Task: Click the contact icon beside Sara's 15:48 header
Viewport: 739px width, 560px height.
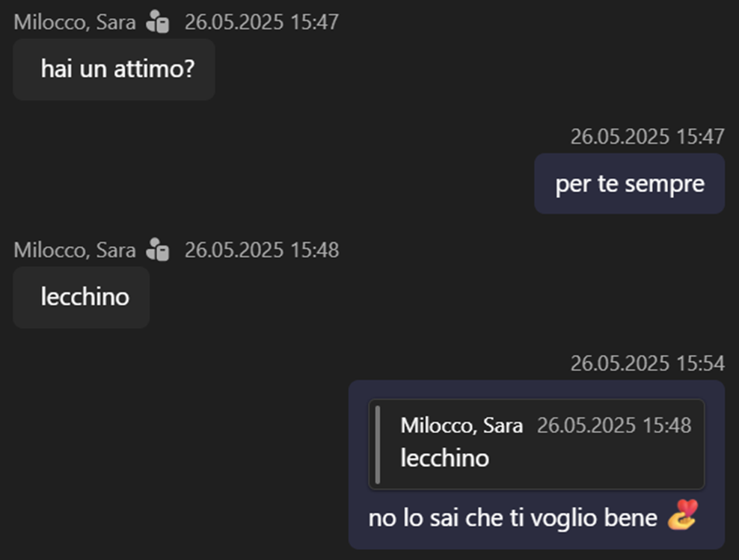Action: pos(158,250)
